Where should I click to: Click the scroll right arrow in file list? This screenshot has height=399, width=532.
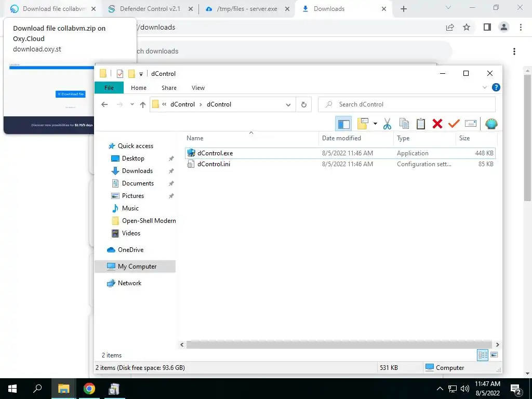tap(497, 345)
